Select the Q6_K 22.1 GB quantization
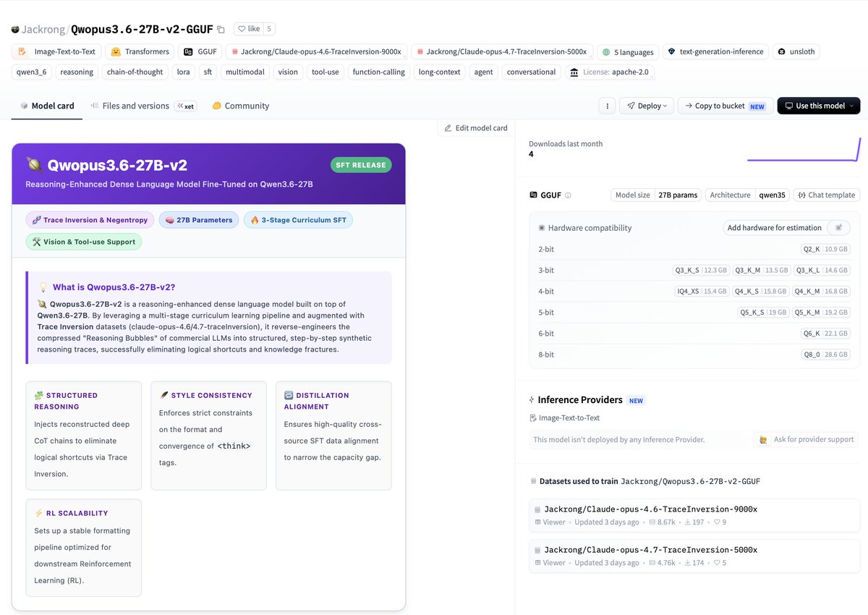 point(825,334)
